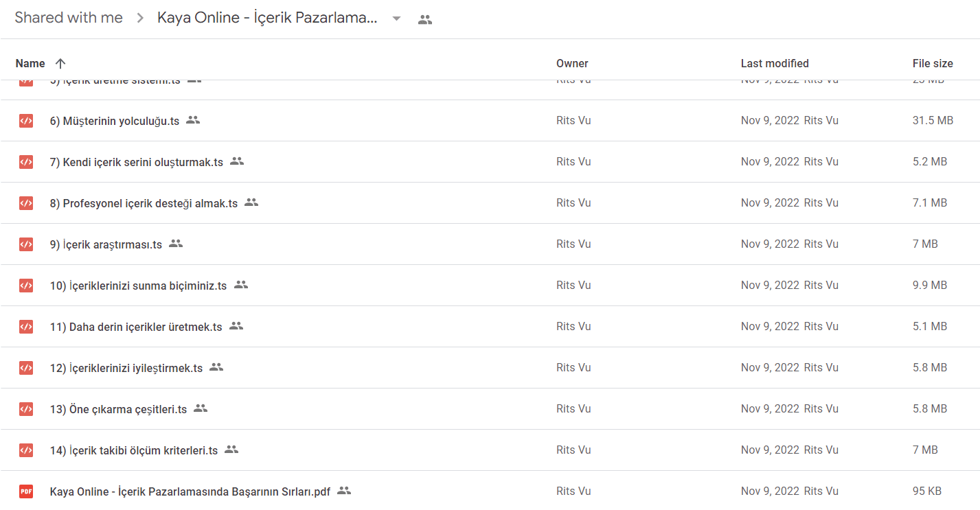Click the shared icon beside 12) İçeriklerinizi iyileştirmek.ts
980x510 pixels.
point(216,367)
